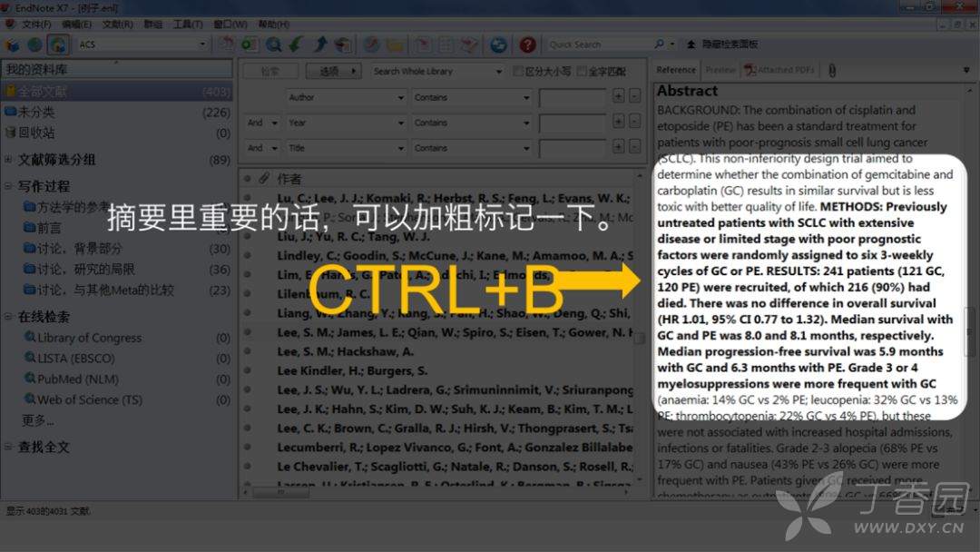Click the Quick Search input field
This screenshot has height=552, width=980.
click(x=600, y=44)
